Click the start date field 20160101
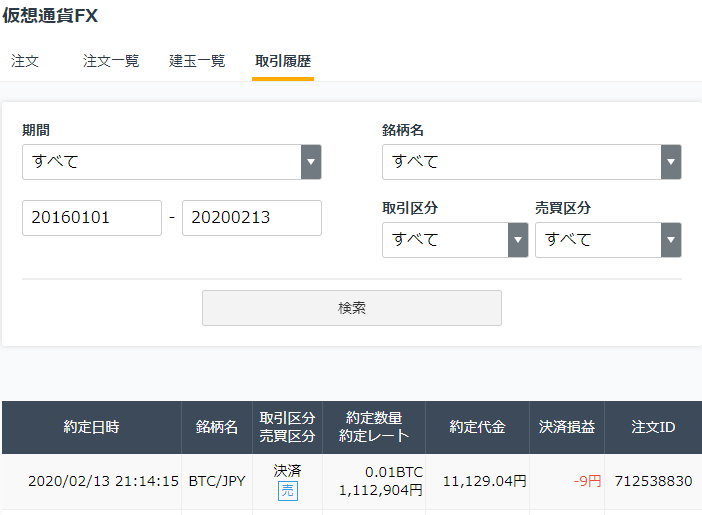 pos(92,218)
